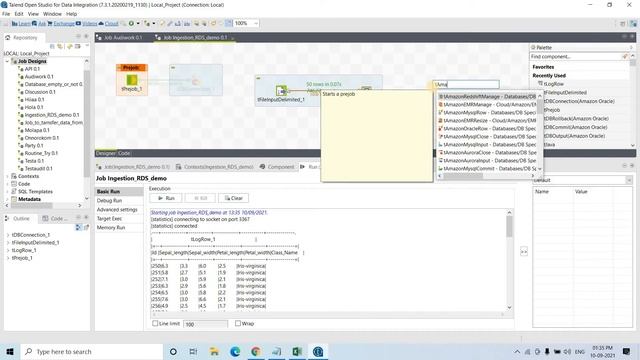Click the pin icon beside Find component field

coord(625,56)
